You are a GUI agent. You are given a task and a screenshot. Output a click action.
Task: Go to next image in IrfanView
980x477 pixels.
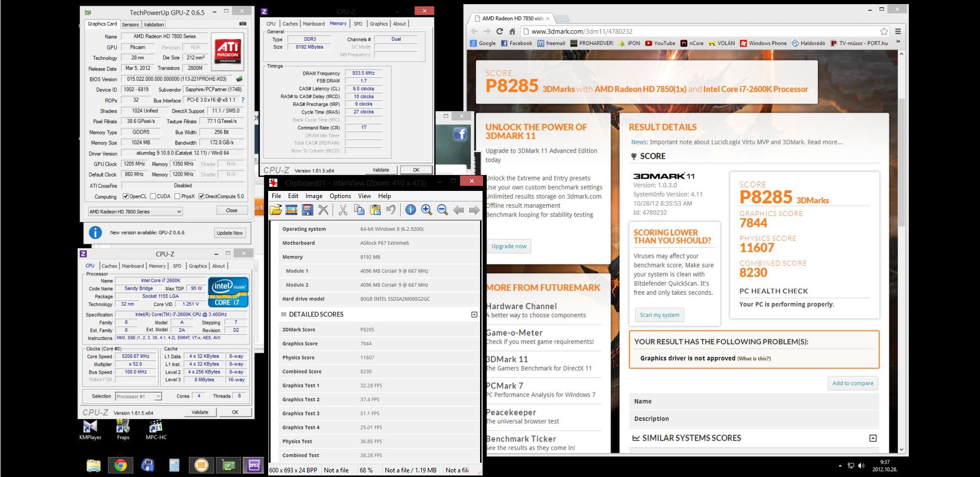(474, 210)
